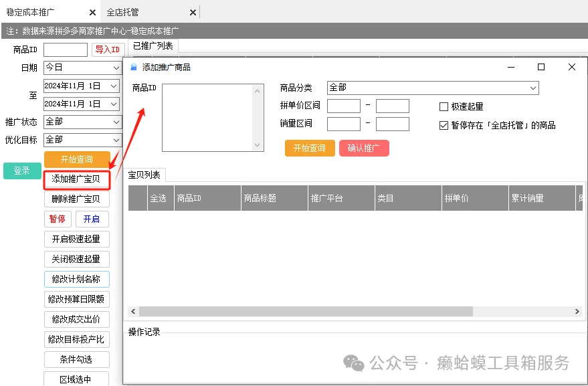The image size is (588, 386).
Task: Click the 导入ID button
Action: point(108,50)
